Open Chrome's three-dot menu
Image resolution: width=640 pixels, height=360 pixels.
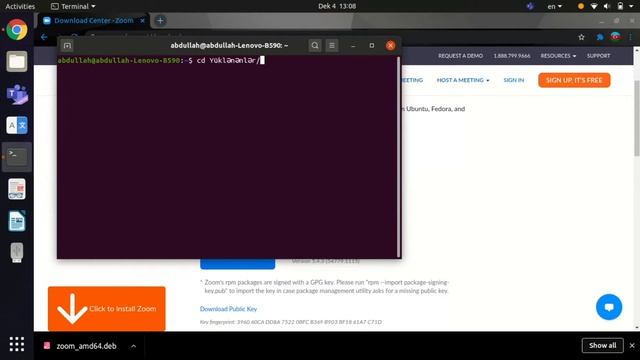(630, 37)
